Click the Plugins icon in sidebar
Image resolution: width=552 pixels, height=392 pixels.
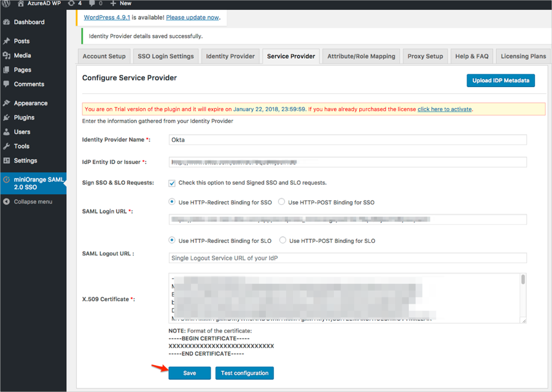[x=6, y=117]
